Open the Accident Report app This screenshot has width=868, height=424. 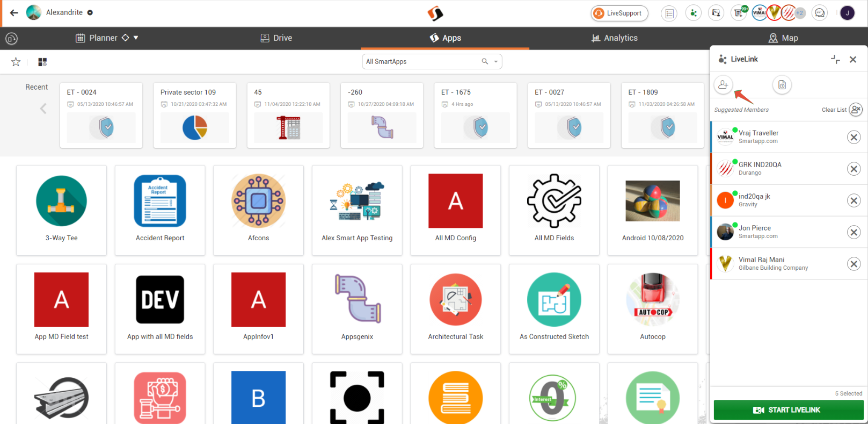(x=160, y=210)
